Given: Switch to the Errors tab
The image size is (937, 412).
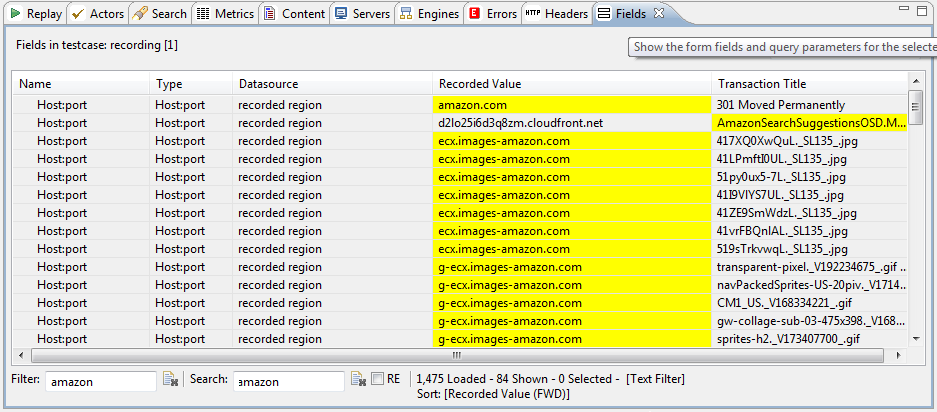Looking at the screenshot, I should pos(494,14).
